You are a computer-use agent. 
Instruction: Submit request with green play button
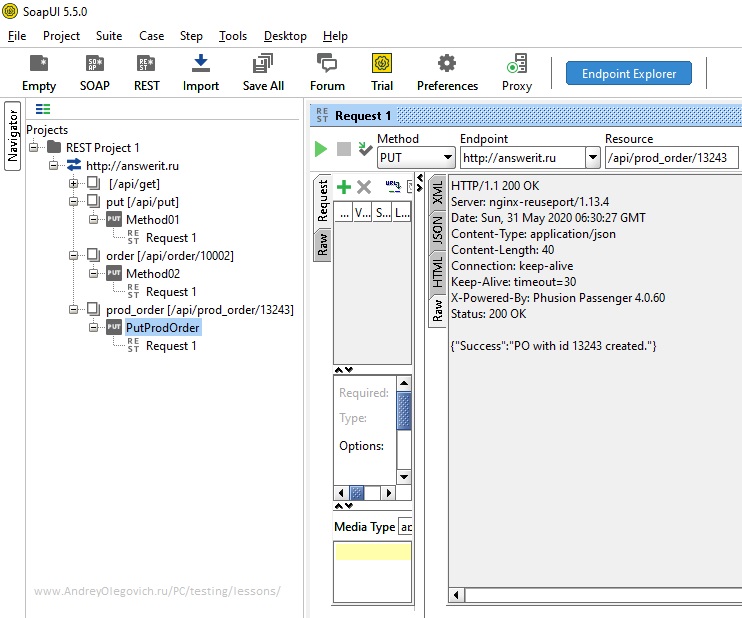pyautogui.click(x=321, y=149)
